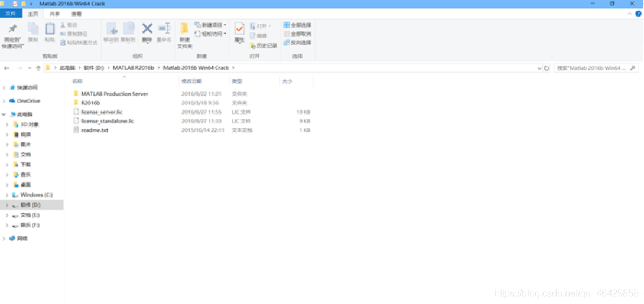Open the Open (打开) dropdown in ribbon

[261, 26]
